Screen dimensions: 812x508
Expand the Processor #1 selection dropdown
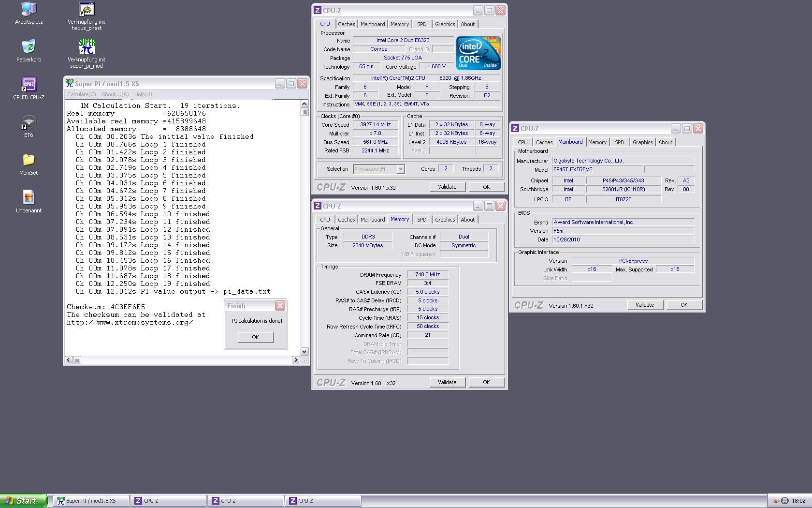(x=401, y=169)
